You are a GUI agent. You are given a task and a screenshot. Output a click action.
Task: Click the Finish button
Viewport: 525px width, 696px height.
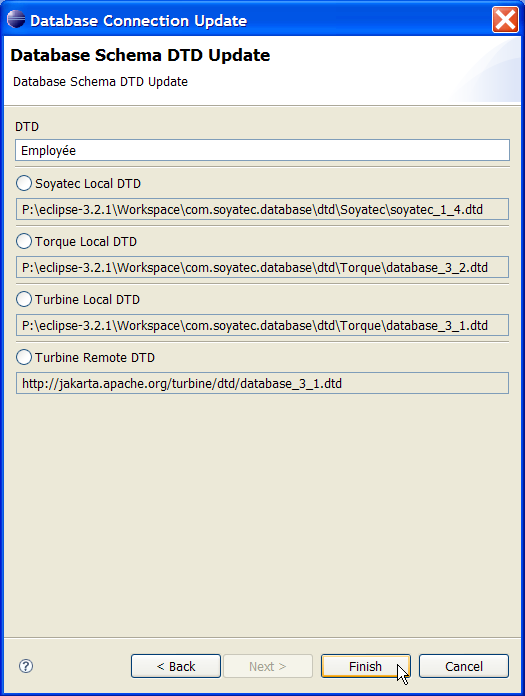click(366, 666)
